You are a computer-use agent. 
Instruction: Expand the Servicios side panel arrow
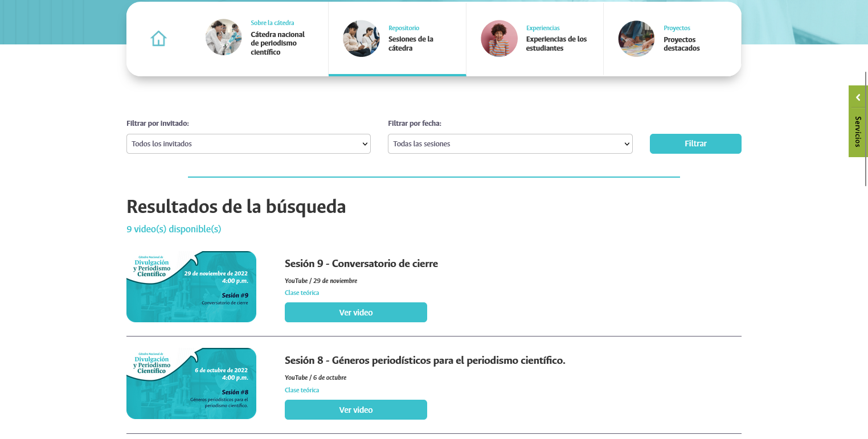(858, 97)
